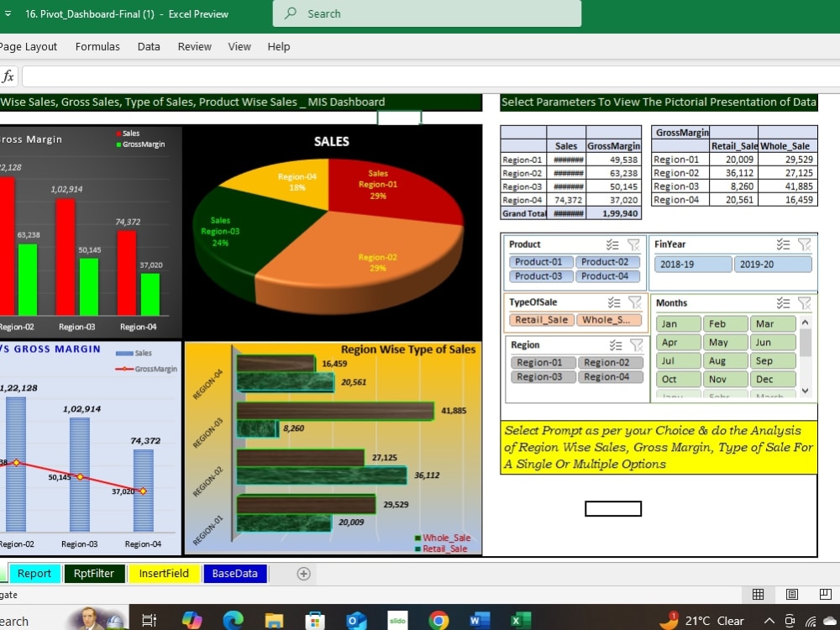The image size is (840, 630).
Task: Click inside the formula bar
Action: pos(336,76)
